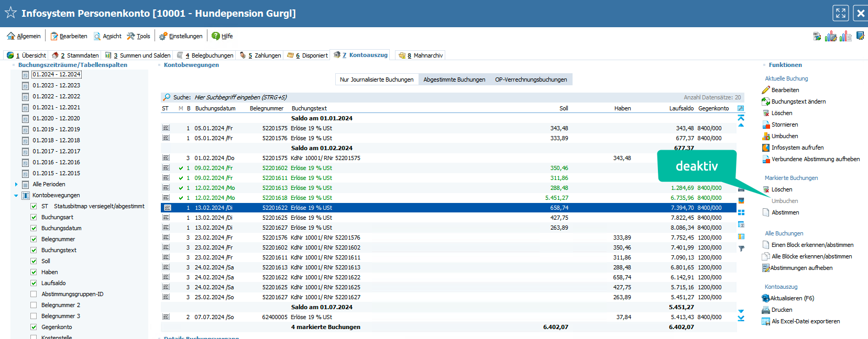Collapse the Kontobewegungen tree node
The width and height of the screenshot is (868, 339).
tap(16, 195)
